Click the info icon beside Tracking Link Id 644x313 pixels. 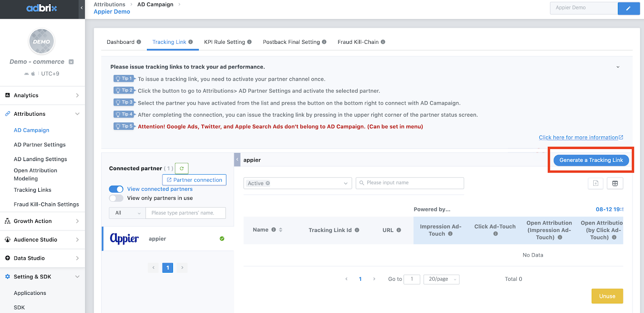pos(357,230)
